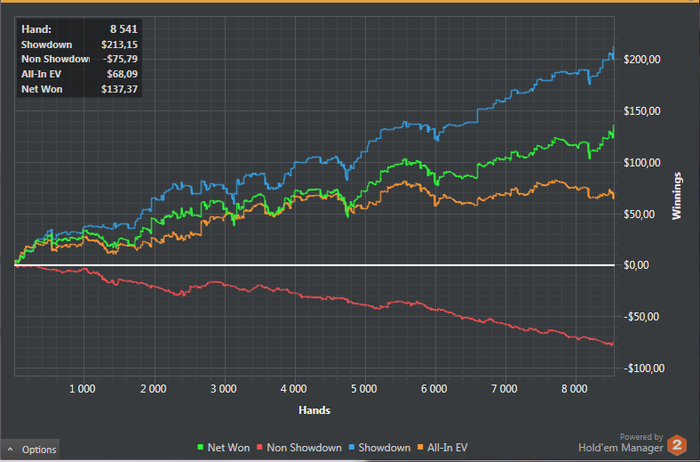
Task: Click the Showdown value in stats box
Action: pyautogui.click(x=119, y=45)
